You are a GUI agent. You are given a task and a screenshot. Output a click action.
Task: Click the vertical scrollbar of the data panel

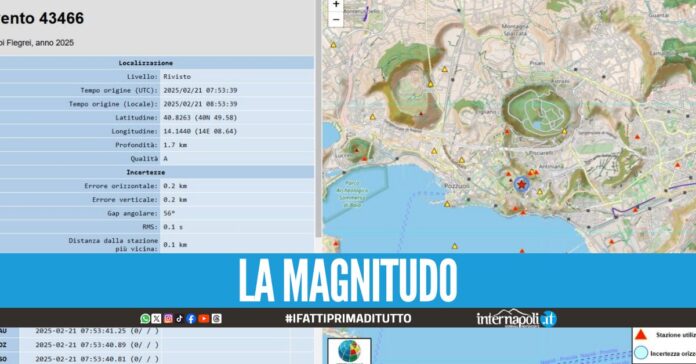pyautogui.click(x=318, y=118)
